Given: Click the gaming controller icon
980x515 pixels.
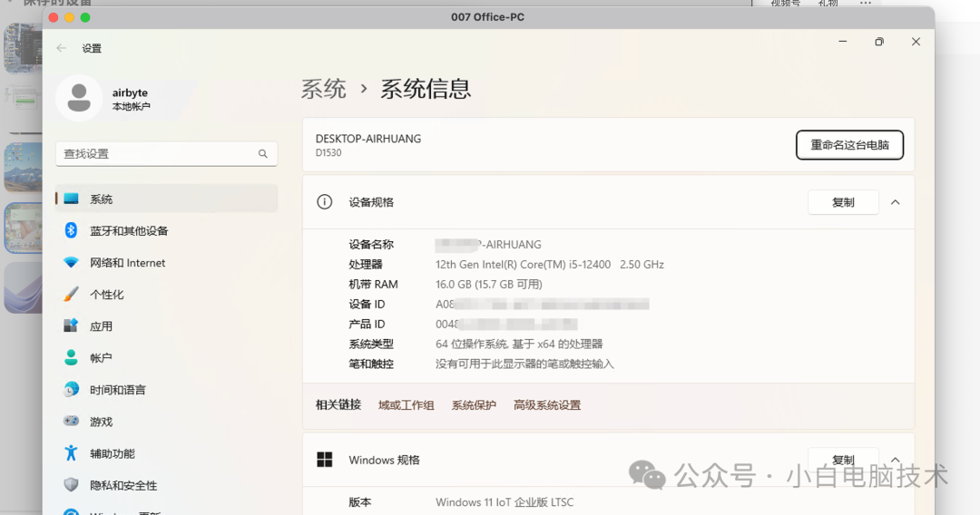Looking at the screenshot, I should (x=72, y=422).
